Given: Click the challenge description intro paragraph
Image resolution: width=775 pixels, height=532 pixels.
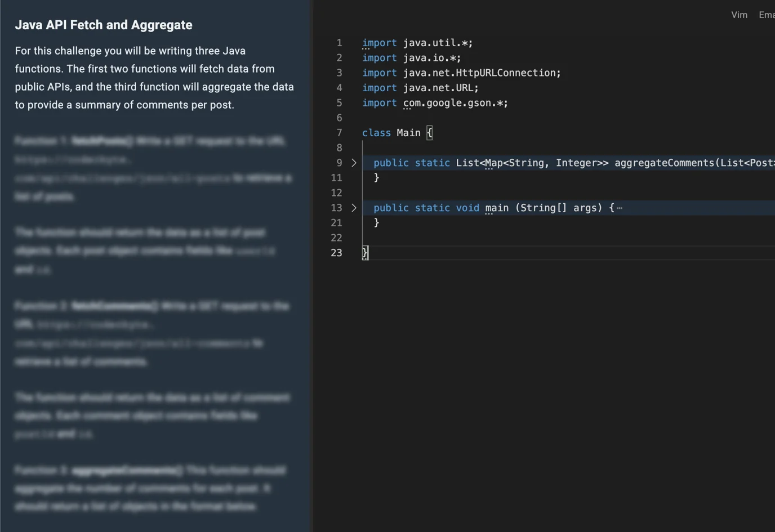Looking at the screenshot, I should pos(154,78).
